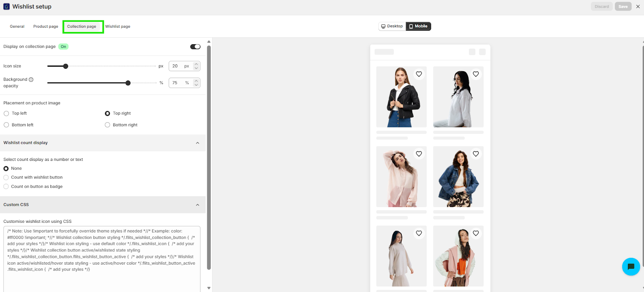Click heart icon on denim jacket product
Image resolution: width=644 pixels, height=292 pixels.
click(476, 154)
